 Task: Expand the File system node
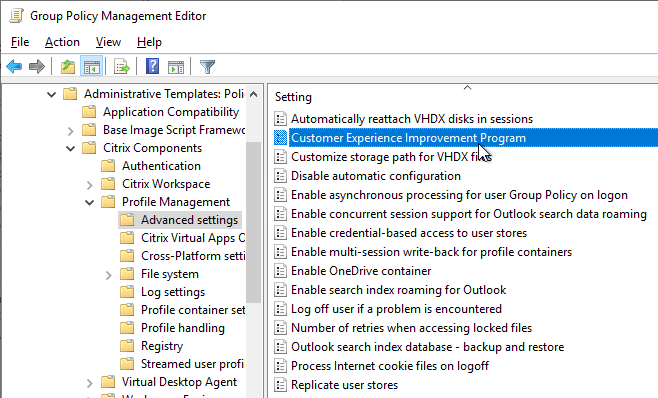click(108, 275)
